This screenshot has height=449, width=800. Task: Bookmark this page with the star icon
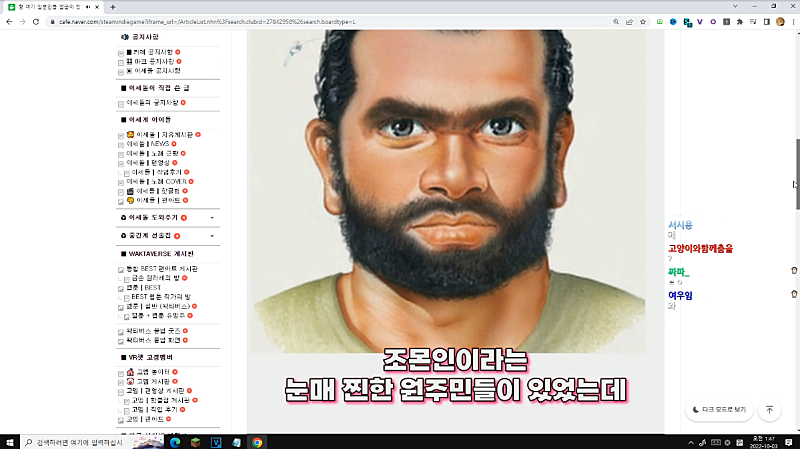pyautogui.click(x=643, y=22)
